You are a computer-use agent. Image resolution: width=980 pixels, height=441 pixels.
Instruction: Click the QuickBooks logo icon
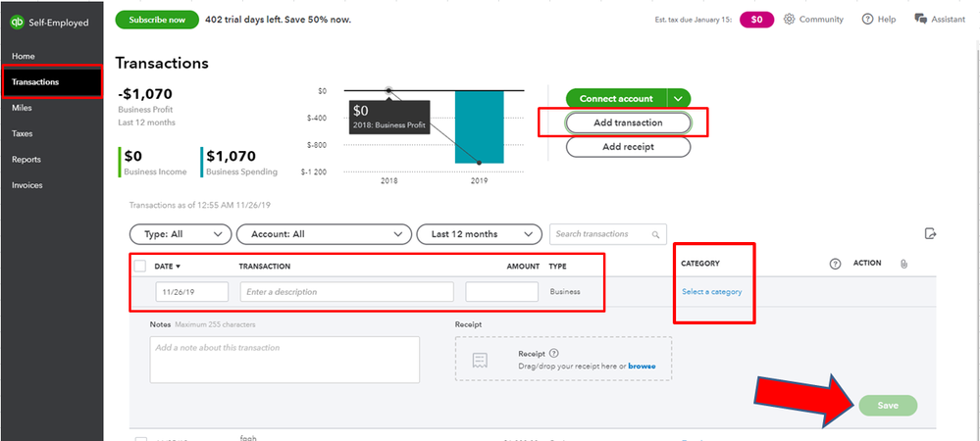click(x=18, y=21)
